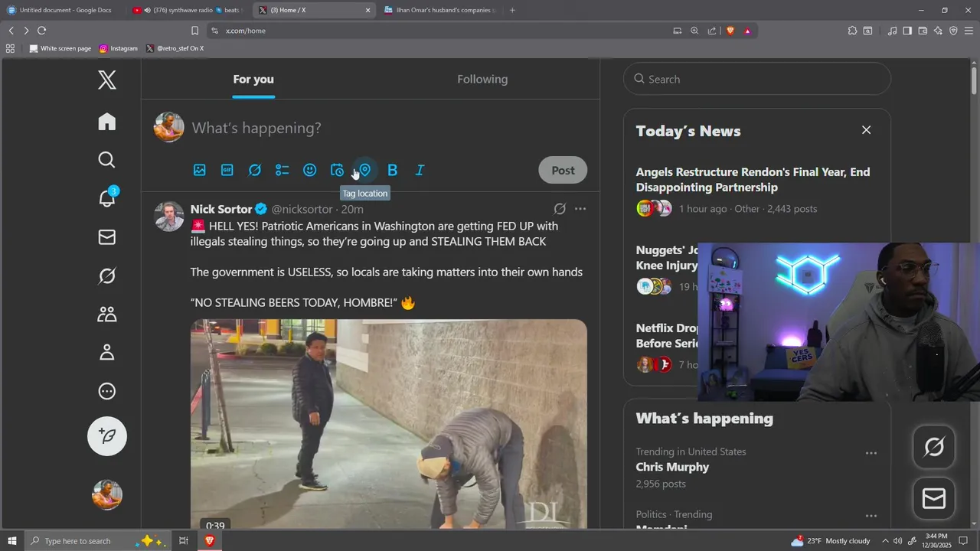Open the floating Grok button
Image resolution: width=980 pixels, height=551 pixels.
tap(934, 447)
